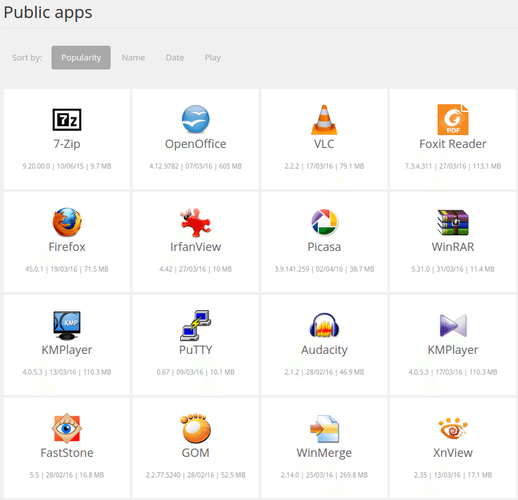Viewport: 518px width, 500px height.
Task: Click the WinMerge title text
Action: (324, 453)
